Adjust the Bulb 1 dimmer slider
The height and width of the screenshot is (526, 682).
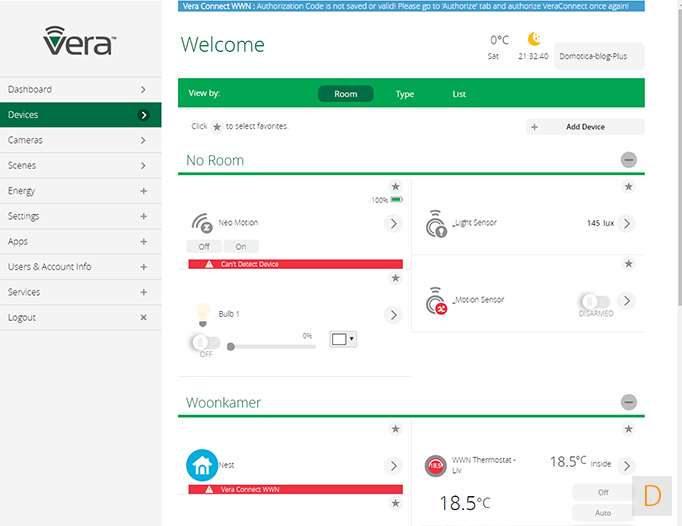coord(232,347)
